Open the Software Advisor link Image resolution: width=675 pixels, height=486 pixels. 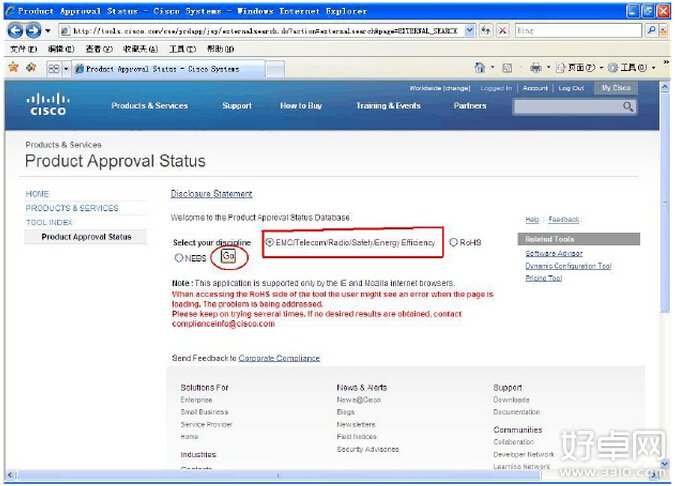pyautogui.click(x=554, y=254)
